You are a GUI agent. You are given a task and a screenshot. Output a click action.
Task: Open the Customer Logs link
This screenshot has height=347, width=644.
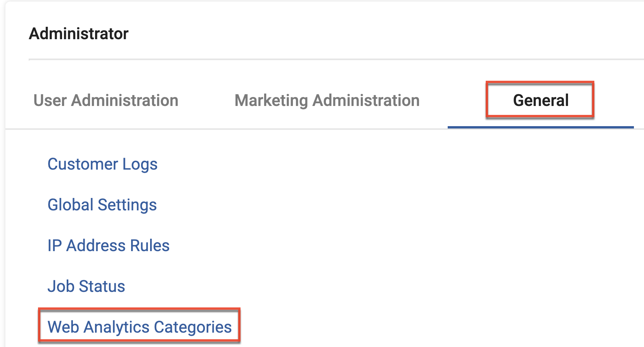(x=102, y=164)
